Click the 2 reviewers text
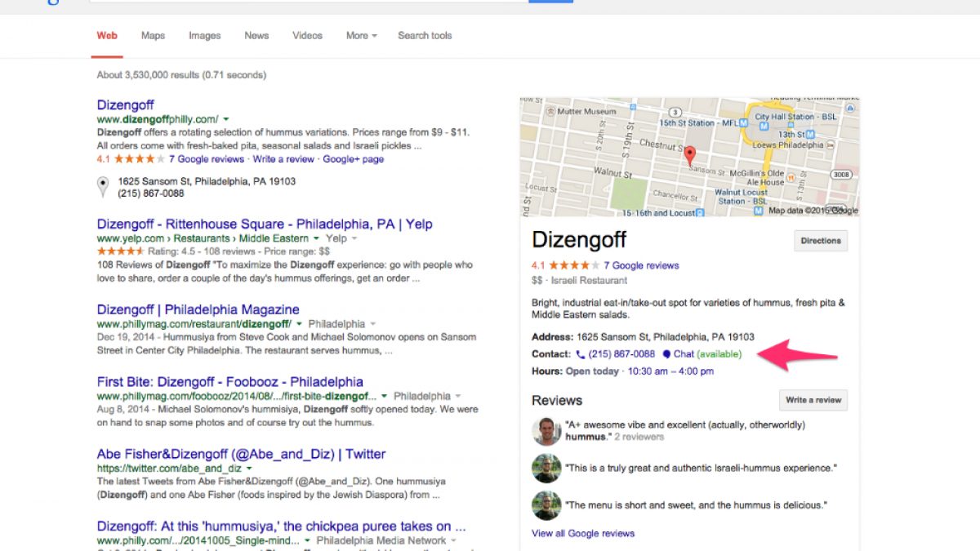The height and width of the screenshot is (551, 980). pos(639,437)
